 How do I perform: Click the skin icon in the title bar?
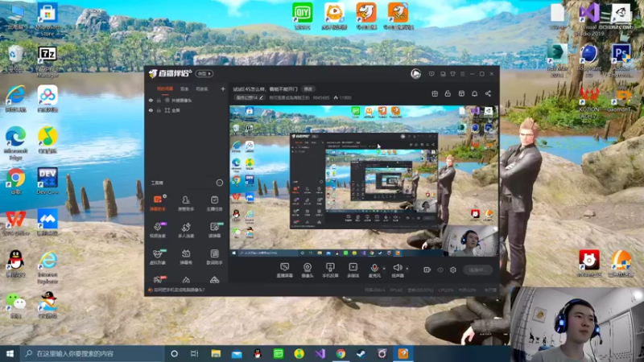pyautogui.click(x=452, y=74)
